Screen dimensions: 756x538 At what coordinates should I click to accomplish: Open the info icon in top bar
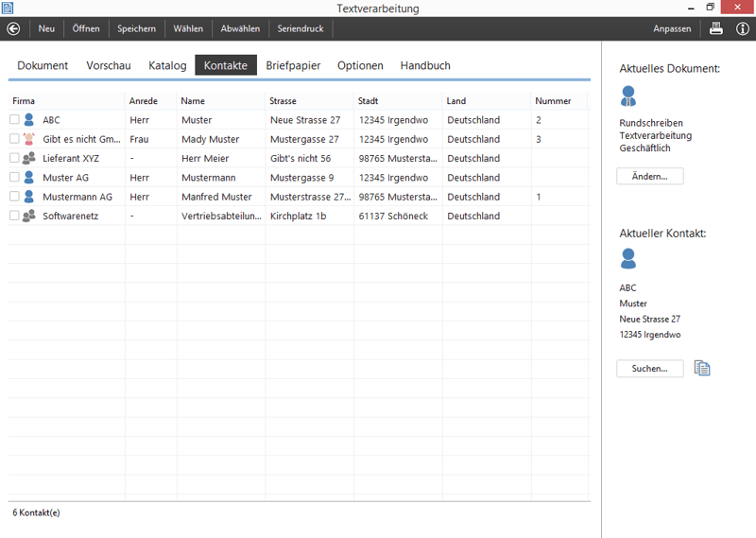coord(743,28)
